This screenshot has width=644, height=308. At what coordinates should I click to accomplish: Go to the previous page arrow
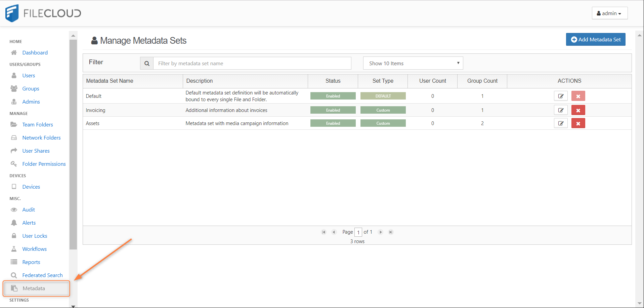pyautogui.click(x=334, y=232)
